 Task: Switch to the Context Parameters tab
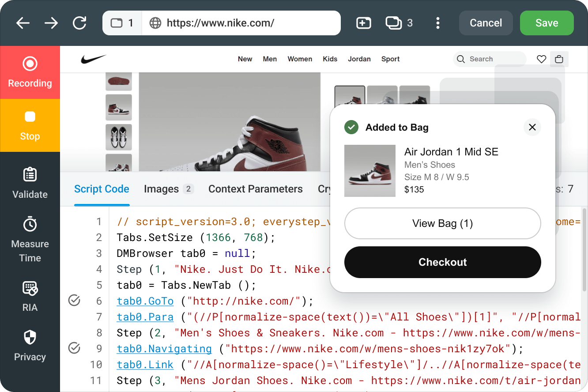point(255,189)
